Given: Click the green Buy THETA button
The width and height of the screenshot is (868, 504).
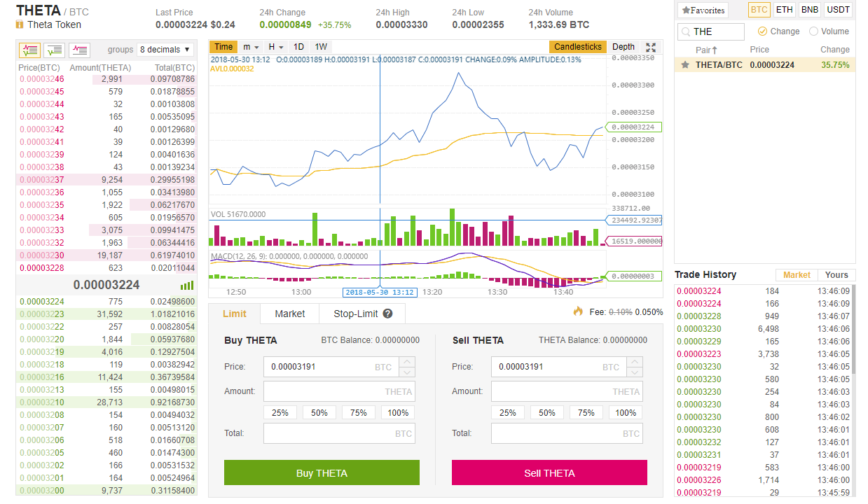Looking at the screenshot, I should (322, 472).
